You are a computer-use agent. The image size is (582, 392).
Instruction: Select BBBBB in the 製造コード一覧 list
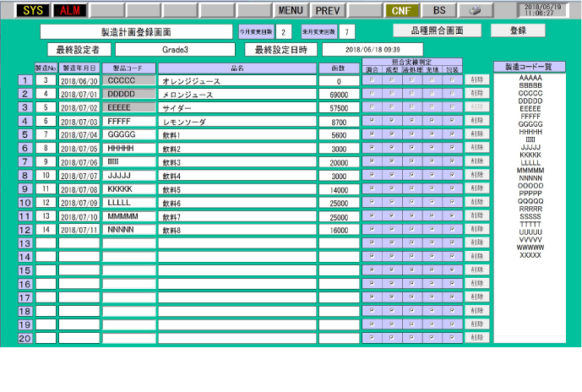point(530,85)
